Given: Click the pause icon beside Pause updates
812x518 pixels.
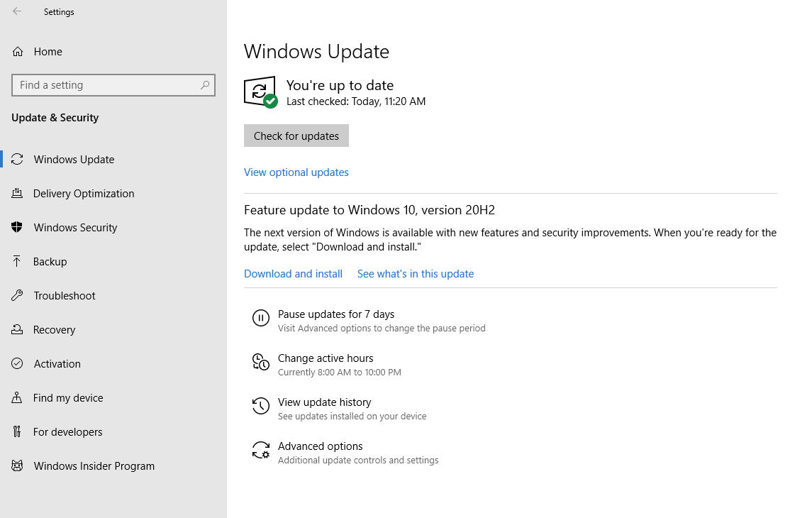Looking at the screenshot, I should coord(260,317).
